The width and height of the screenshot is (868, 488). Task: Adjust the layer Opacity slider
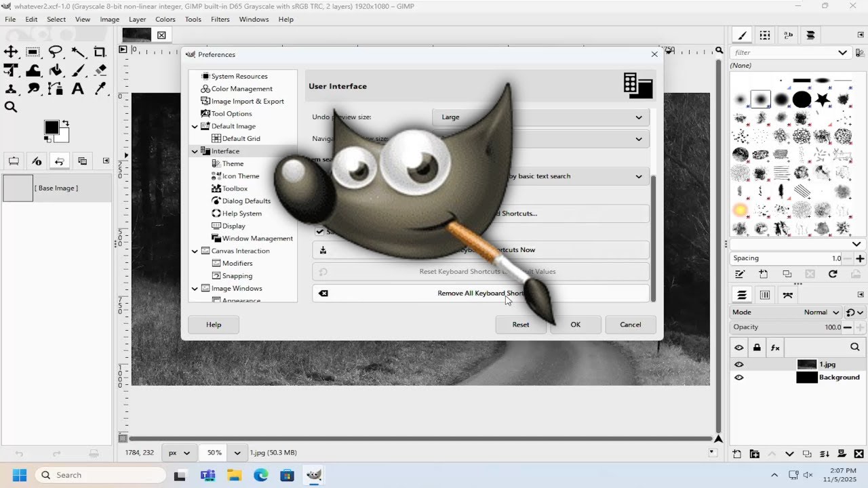(x=787, y=327)
